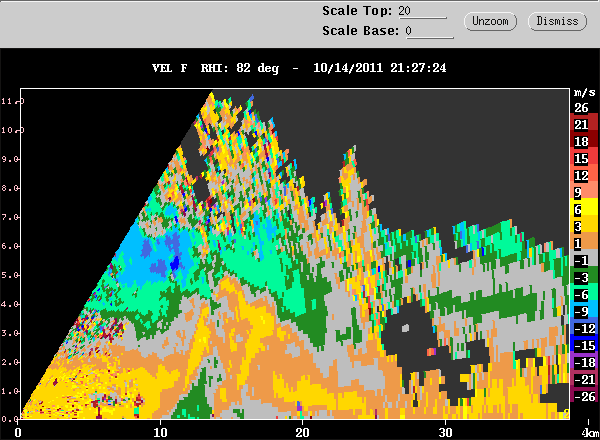Click the 8.0 height axis label
Screen dimensions: 600x440
pyautogui.click(x=10, y=188)
